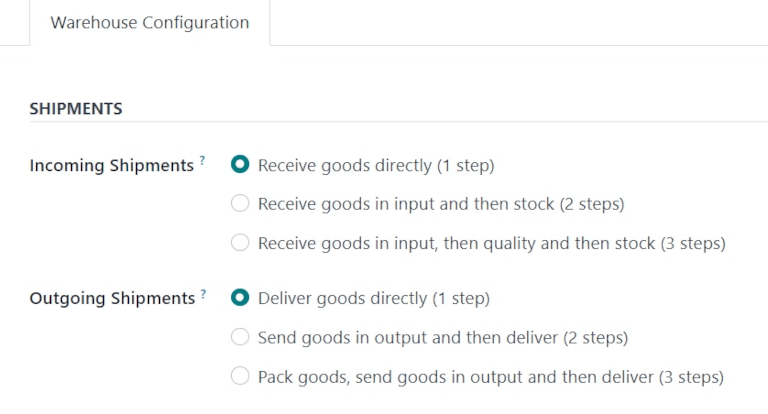Image resolution: width=768 pixels, height=414 pixels.
Task: Open the Outgoing Shipments help tooltip icon
Action: click(203, 293)
